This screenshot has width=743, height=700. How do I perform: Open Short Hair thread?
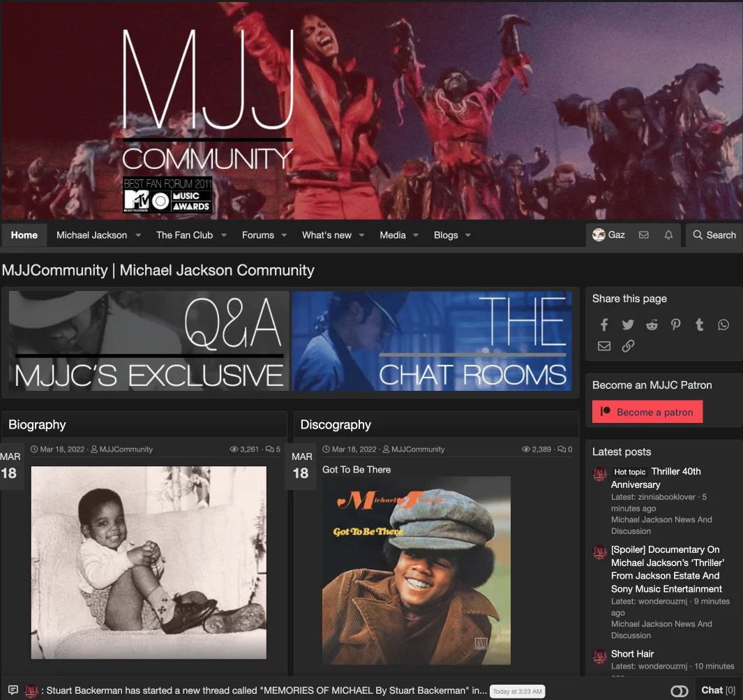pyautogui.click(x=632, y=654)
